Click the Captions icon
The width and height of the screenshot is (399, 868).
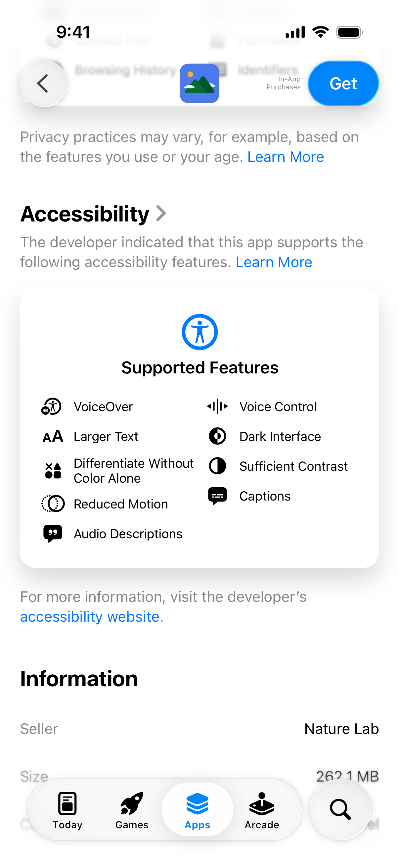(x=217, y=496)
